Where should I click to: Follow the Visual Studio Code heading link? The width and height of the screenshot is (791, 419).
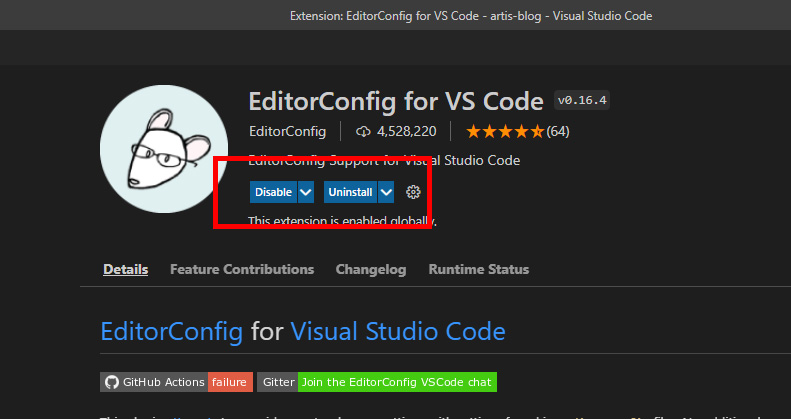tap(398, 332)
